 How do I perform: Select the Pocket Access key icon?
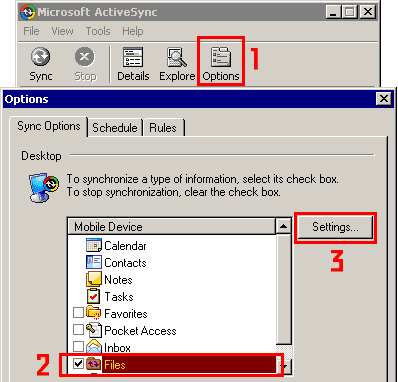(x=94, y=330)
